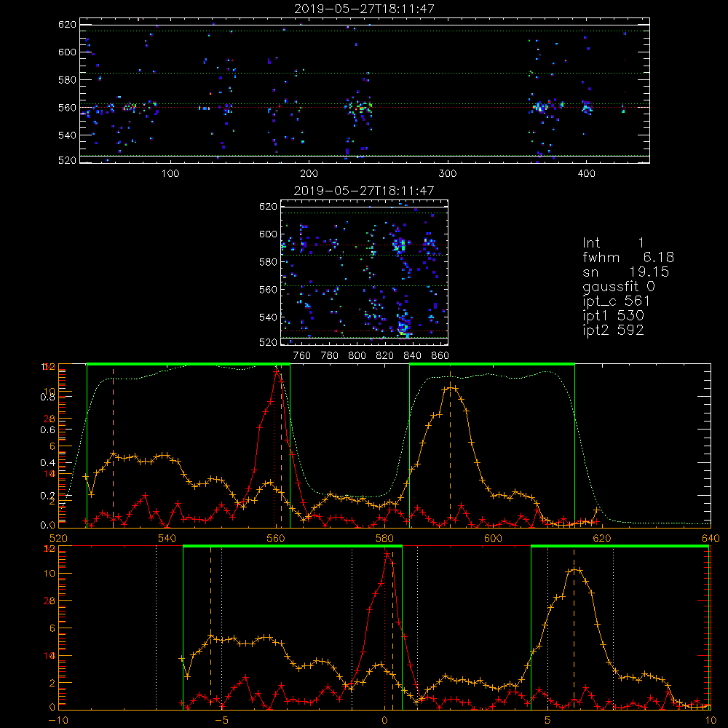The image size is (728, 728).
Task: Click the bright cluster near x 365 in top image
Action: (540, 107)
